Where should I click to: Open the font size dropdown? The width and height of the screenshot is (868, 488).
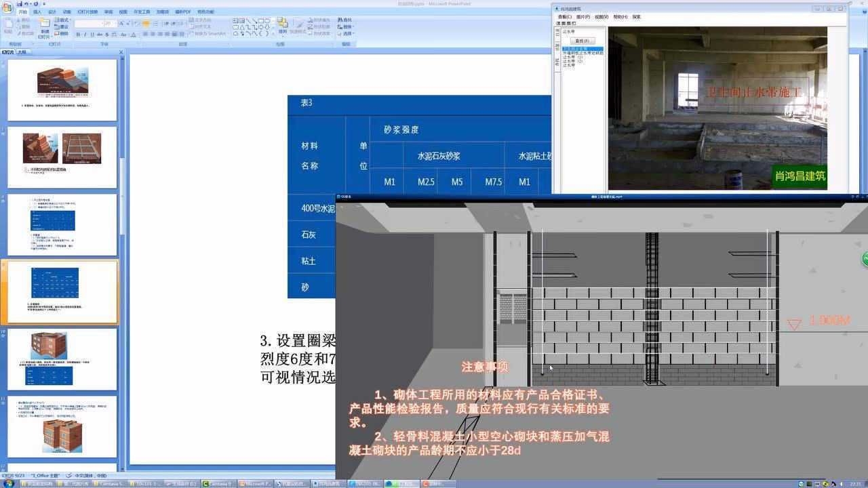coord(117,23)
